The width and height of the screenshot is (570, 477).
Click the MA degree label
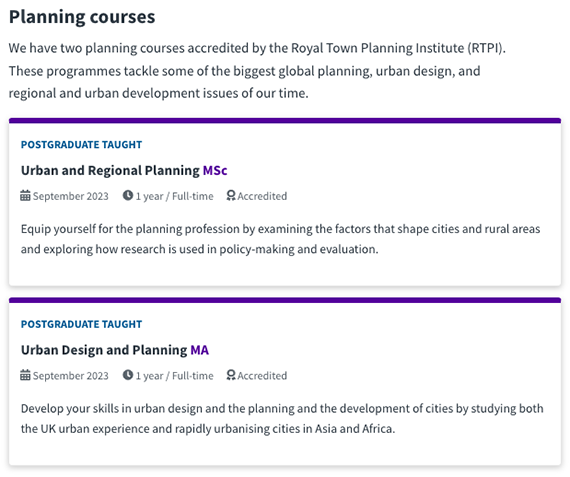tap(200, 350)
